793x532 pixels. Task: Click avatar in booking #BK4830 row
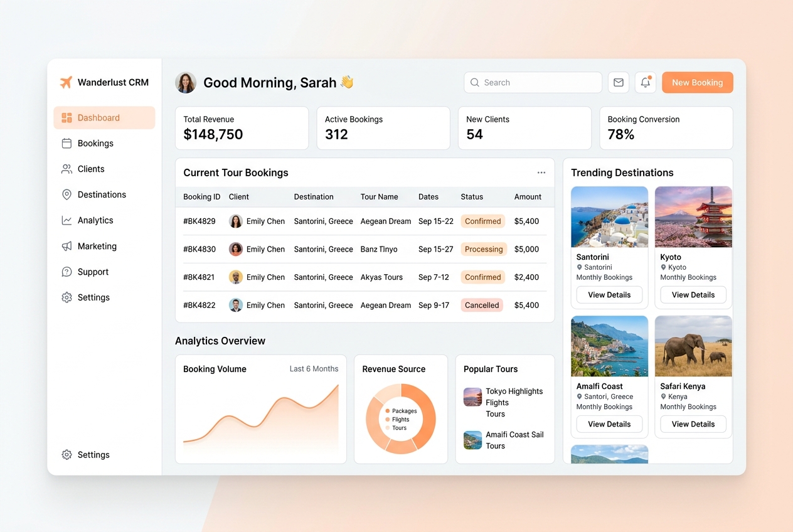236,249
